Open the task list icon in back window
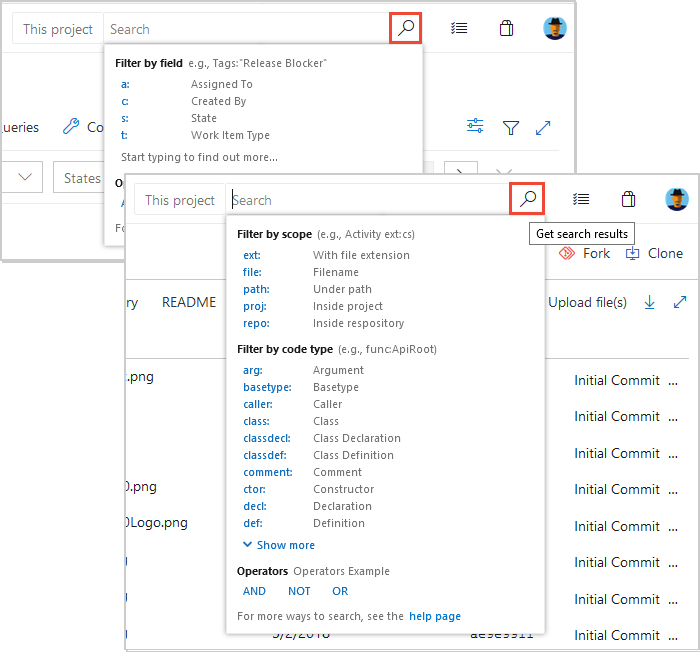Viewport: 700px width, 652px height. point(459,29)
